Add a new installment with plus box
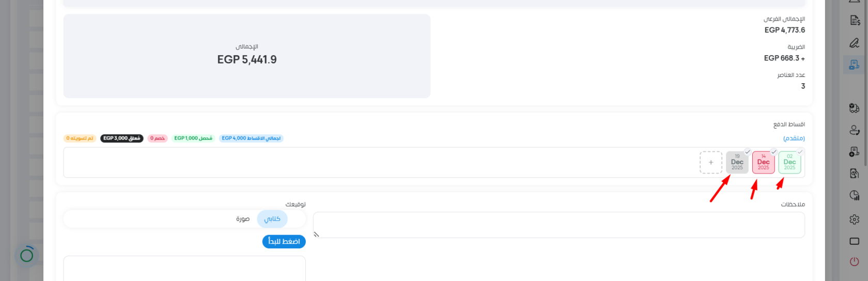This screenshot has height=281, width=868. click(x=711, y=162)
